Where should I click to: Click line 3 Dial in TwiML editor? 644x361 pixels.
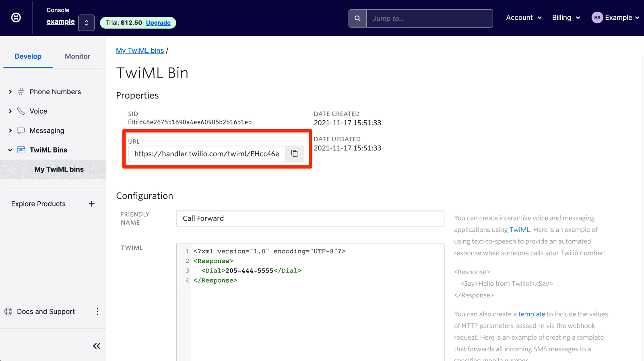(x=251, y=270)
